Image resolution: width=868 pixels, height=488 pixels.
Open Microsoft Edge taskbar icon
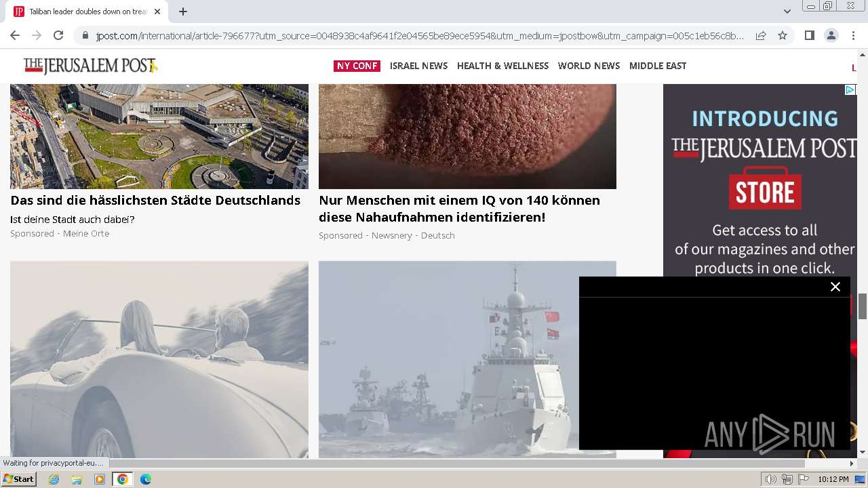[146, 479]
